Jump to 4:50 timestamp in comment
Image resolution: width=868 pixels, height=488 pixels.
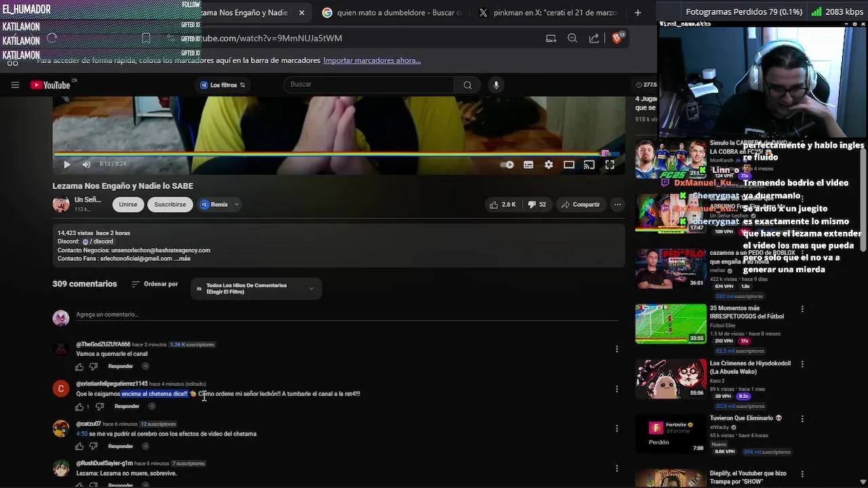pos(81,434)
